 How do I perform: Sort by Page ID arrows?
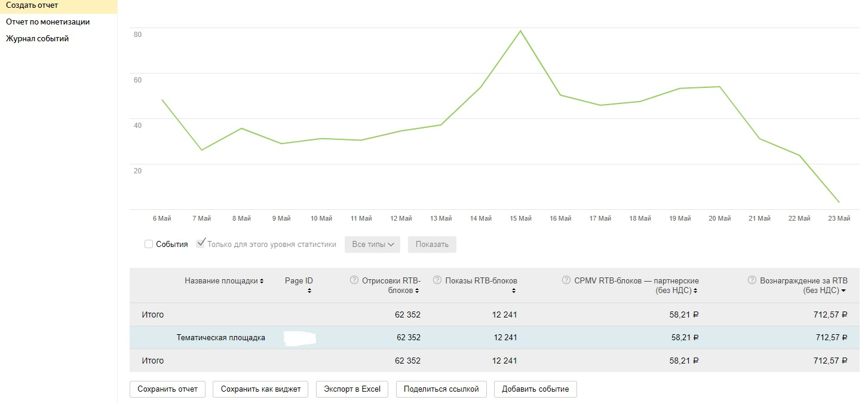click(x=309, y=291)
